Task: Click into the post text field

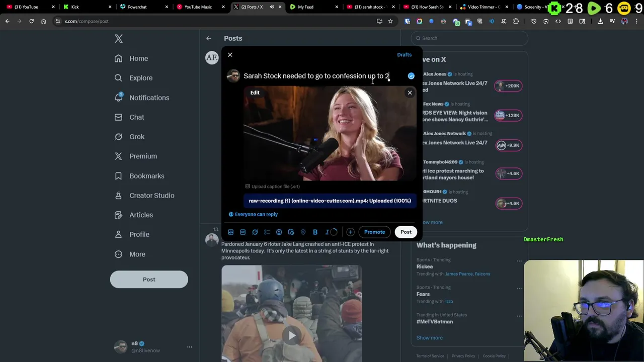Action: (x=316, y=76)
